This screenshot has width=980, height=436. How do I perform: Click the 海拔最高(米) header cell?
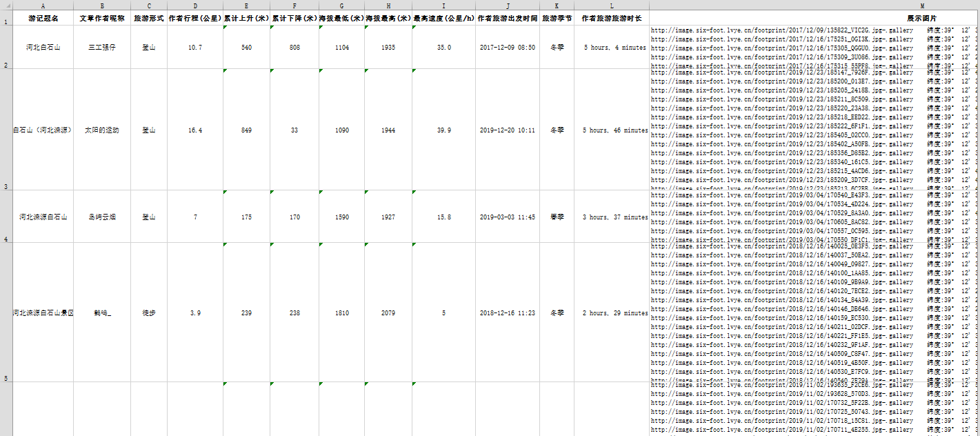tap(389, 19)
